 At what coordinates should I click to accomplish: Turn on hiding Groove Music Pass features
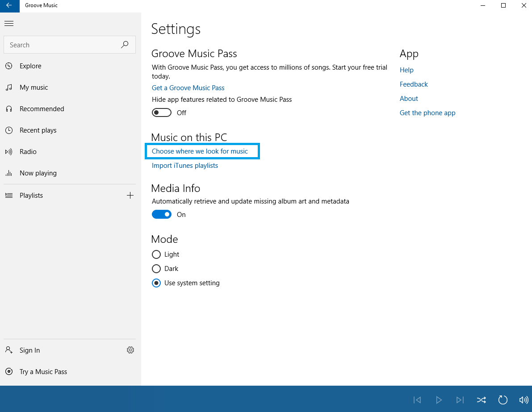click(161, 112)
